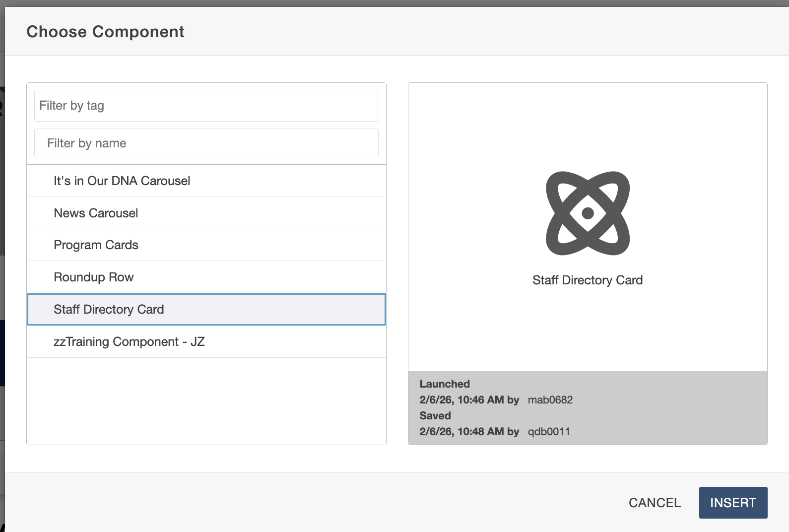The height and width of the screenshot is (532, 789).
Task: Click empty area below zzTraining Component
Action: [206, 401]
